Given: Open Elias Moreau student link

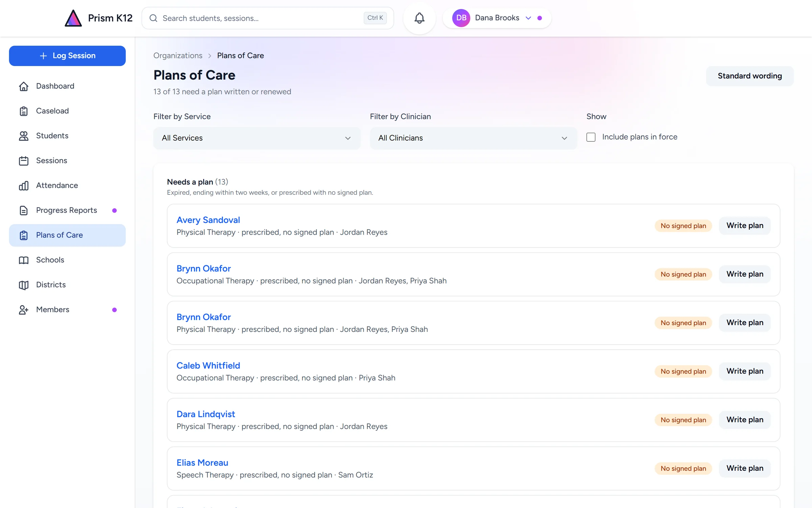Looking at the screenshot, I should 202,463.
